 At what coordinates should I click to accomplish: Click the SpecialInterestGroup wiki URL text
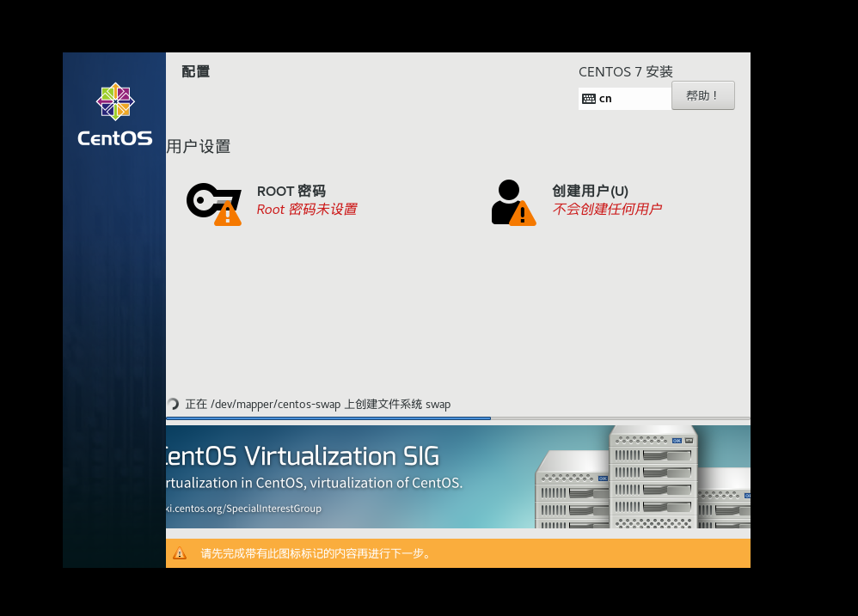[x=243, y=509]
